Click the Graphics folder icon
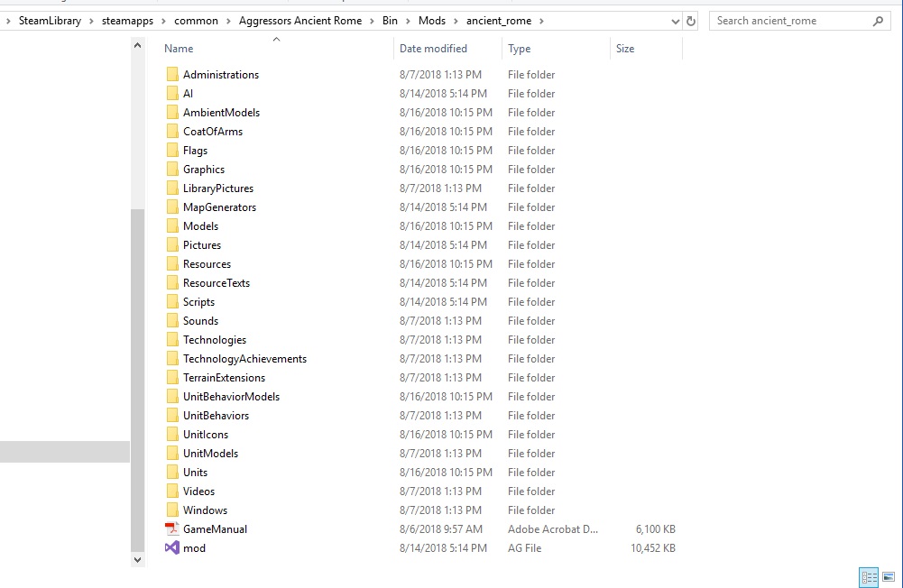The image size is (903, 588). 172,170
